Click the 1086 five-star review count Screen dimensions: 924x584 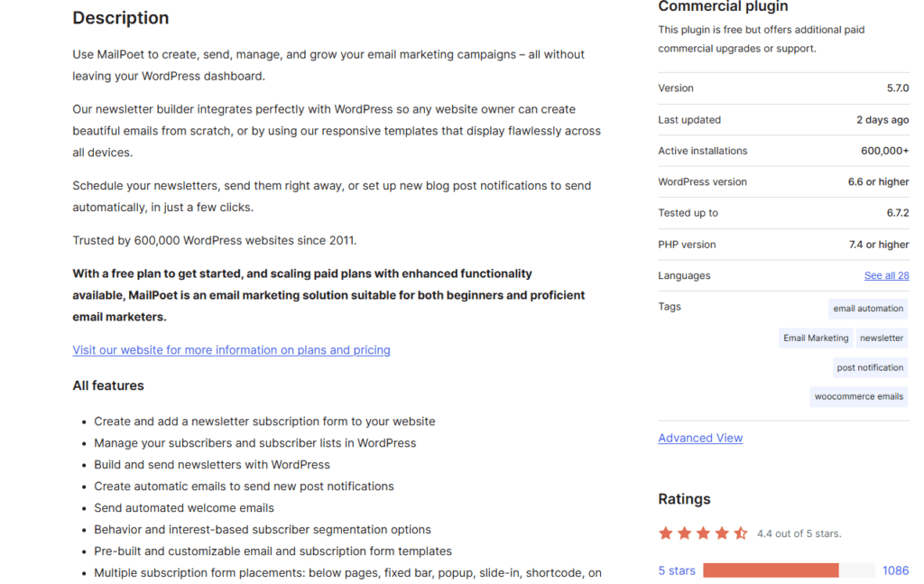point(895,570)
